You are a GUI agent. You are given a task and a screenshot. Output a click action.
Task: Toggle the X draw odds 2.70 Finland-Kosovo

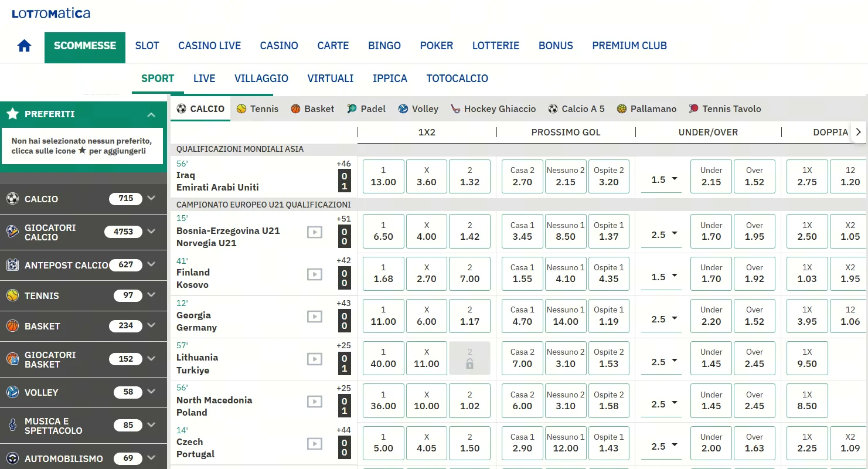pos(427,274)
